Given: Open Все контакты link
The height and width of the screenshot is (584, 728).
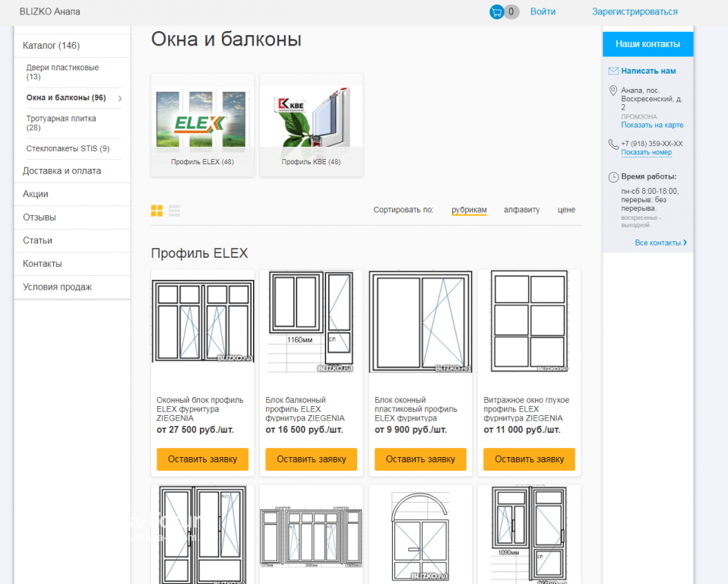Looking at the screenshot, I should point(660,243).
